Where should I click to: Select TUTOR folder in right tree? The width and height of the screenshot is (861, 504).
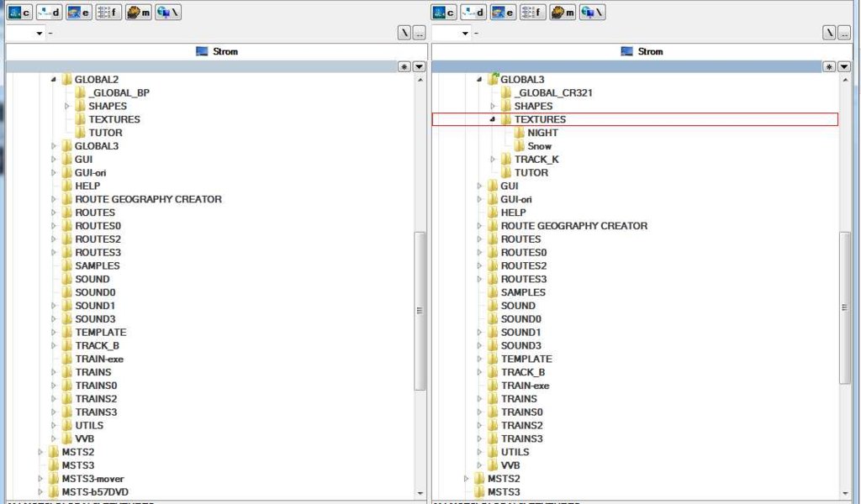pyautogui.click(x=531, y=172)
